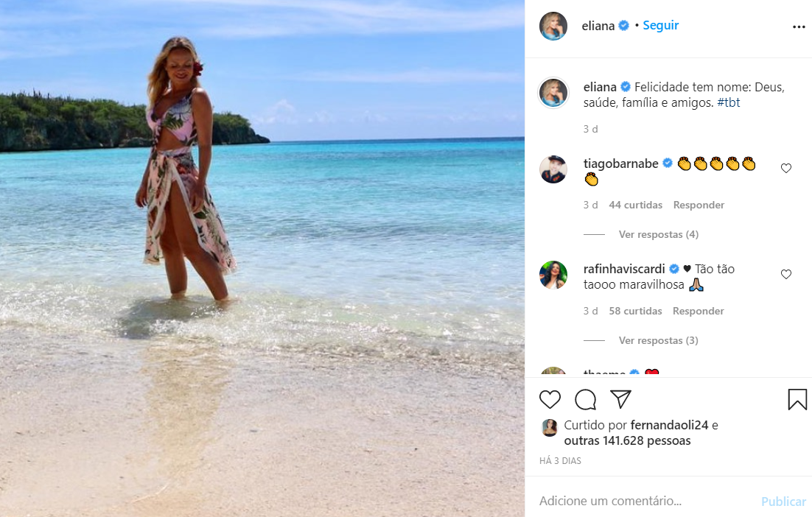Open the beach photo of the post
The image size is (812, 517).
tap(262, 258)
